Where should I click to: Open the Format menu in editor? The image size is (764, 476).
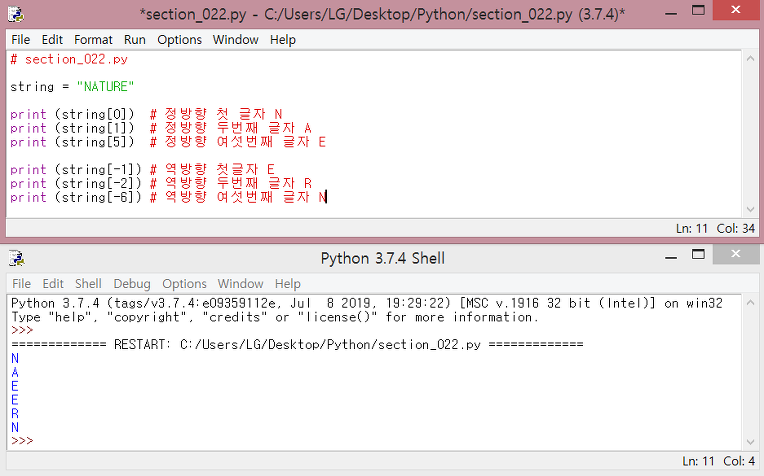[93, 39]
